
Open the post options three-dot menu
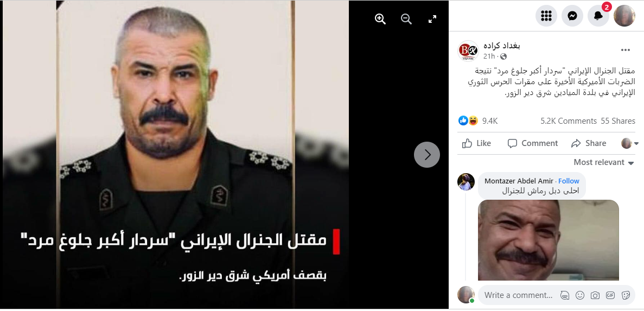point(625,50)
